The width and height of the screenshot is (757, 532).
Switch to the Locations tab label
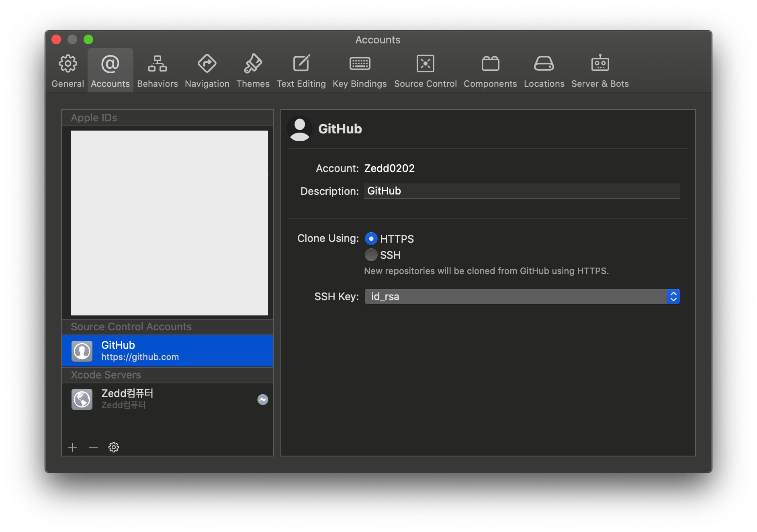tap(544, 84)
